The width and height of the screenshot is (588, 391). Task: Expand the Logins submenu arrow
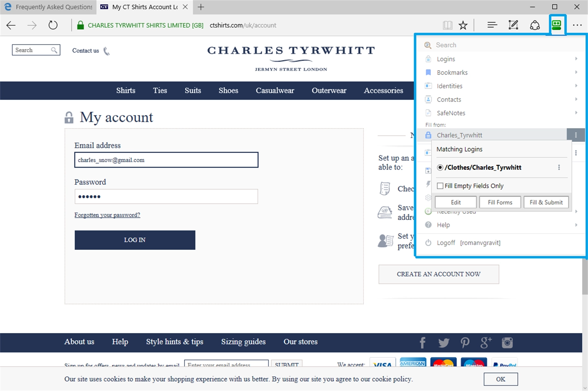[x=576, y=59]
